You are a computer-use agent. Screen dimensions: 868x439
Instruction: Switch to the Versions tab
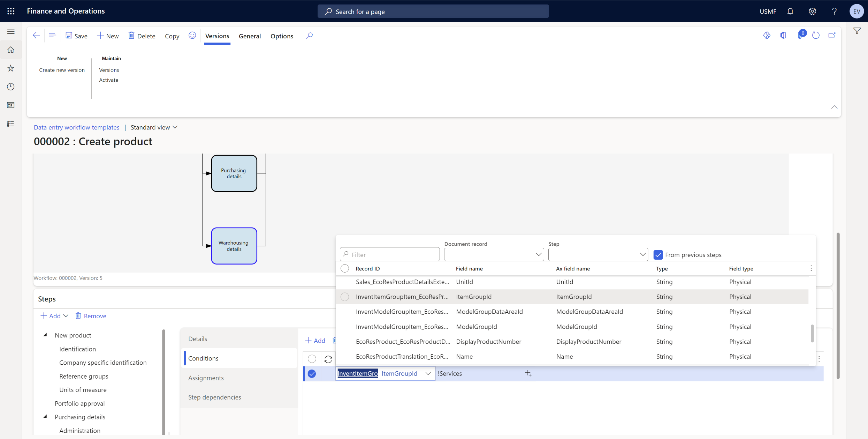click(x=217, y=36)
